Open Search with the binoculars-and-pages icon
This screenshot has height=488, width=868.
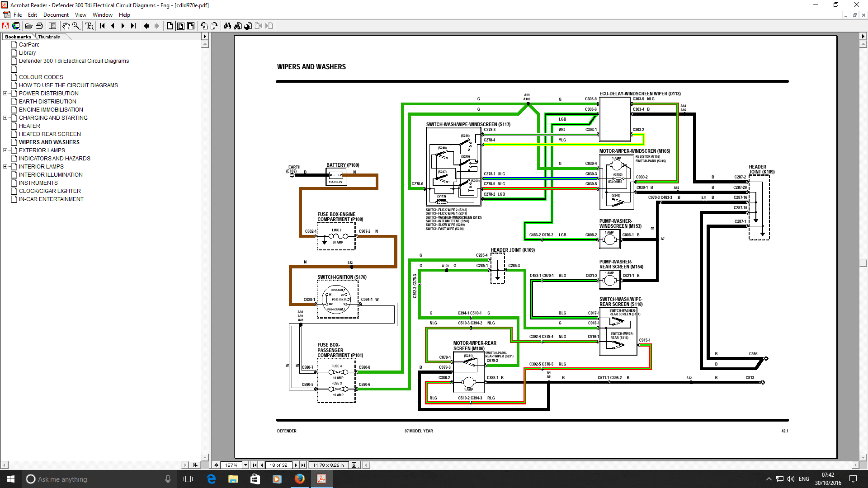click(238, 26)
